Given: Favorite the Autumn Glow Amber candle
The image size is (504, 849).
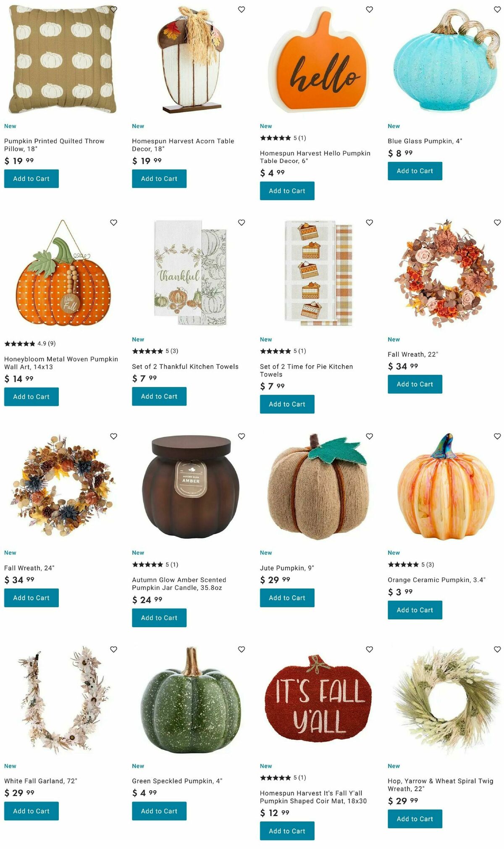Looking at the screenshot, I should point(241,436).
